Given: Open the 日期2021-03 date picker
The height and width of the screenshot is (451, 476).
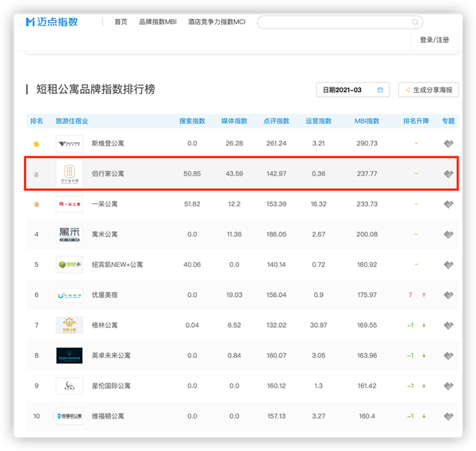Looking at the screenshot, I should (347, 90).
